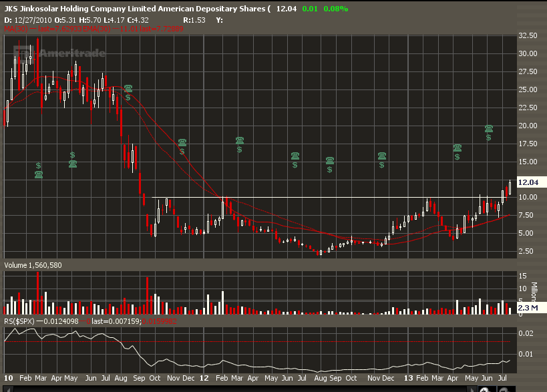This screenshot has height=392, width=547.
Task: Open the dollar event icon below the 25.00 phone icon
Action: [128, 97]
